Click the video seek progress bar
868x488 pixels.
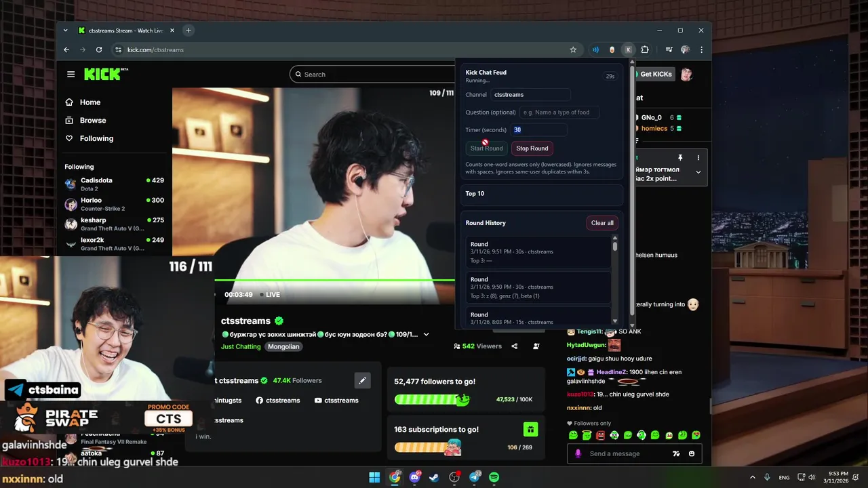[x=334, y=280]
